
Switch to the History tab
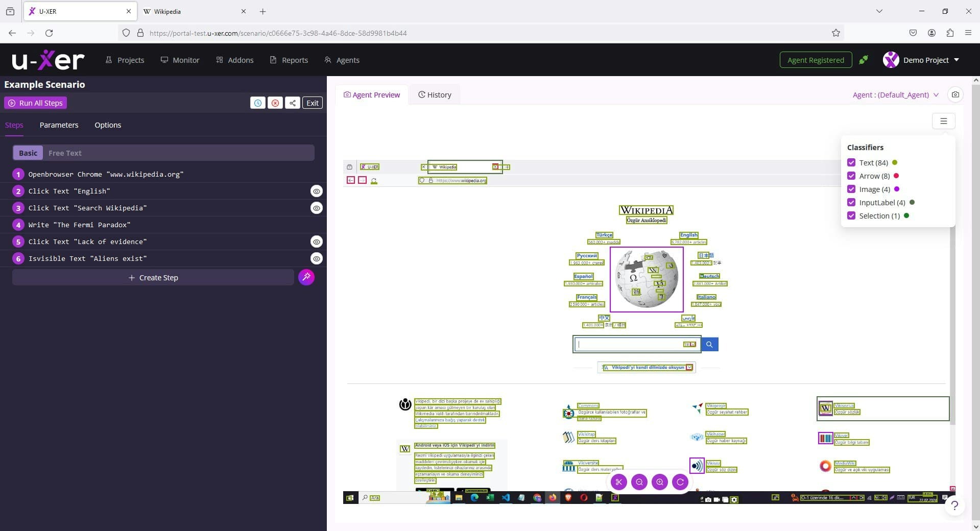coord(435,94)
